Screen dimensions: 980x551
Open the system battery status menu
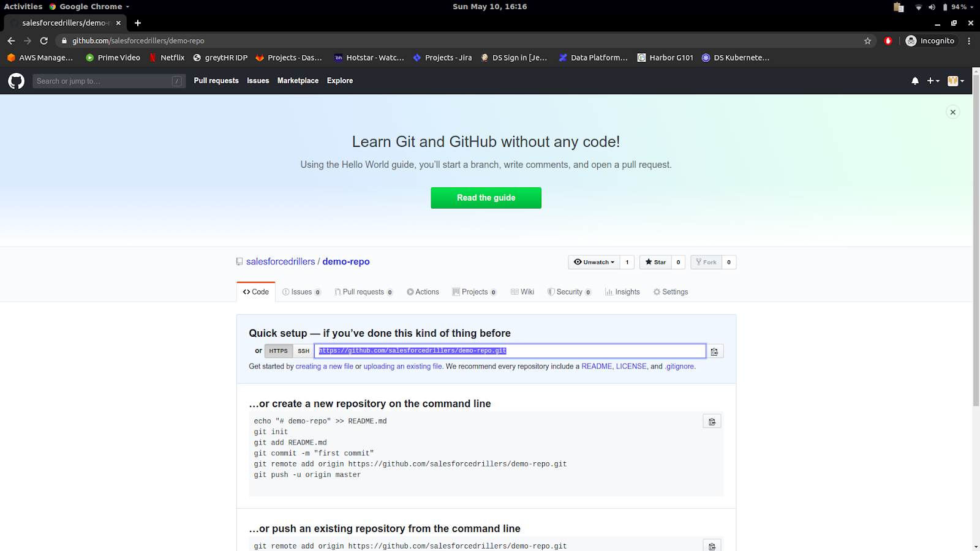(958, 7)
